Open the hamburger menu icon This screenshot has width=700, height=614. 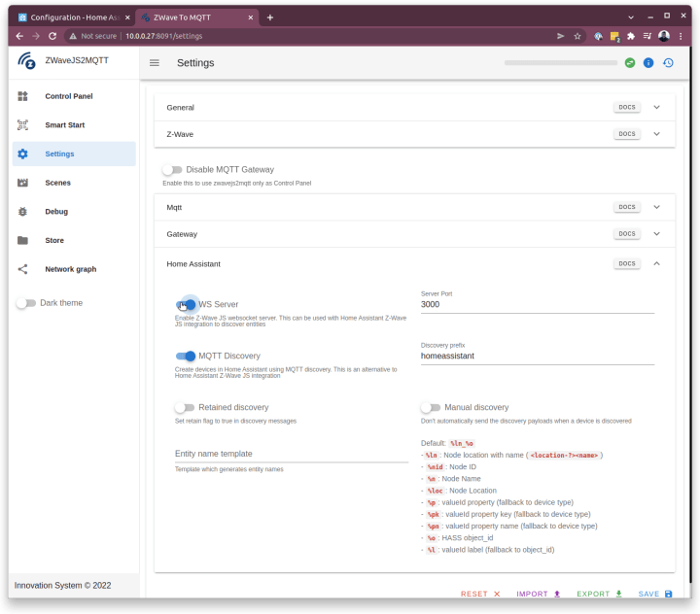tap(155, 63)
